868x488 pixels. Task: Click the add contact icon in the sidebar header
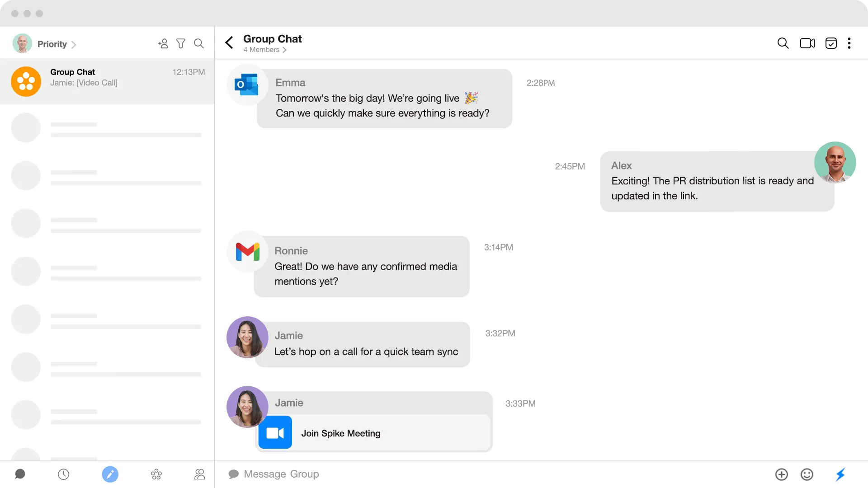coord(163,43)
